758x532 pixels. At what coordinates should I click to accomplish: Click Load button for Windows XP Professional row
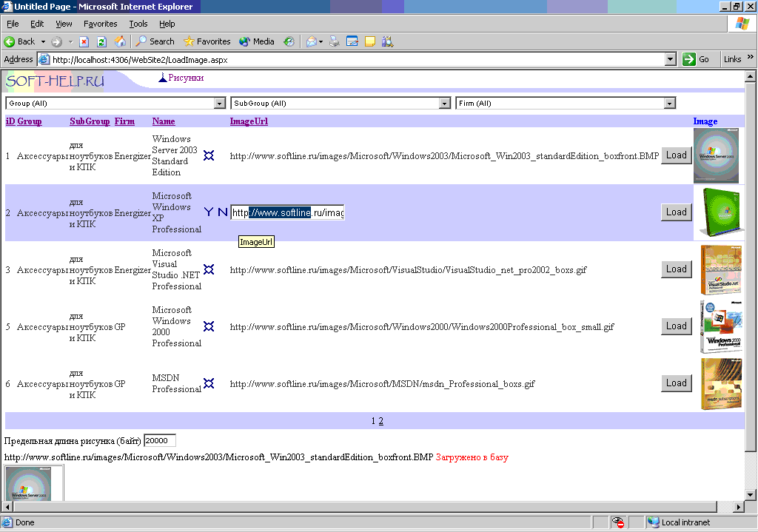677,212
